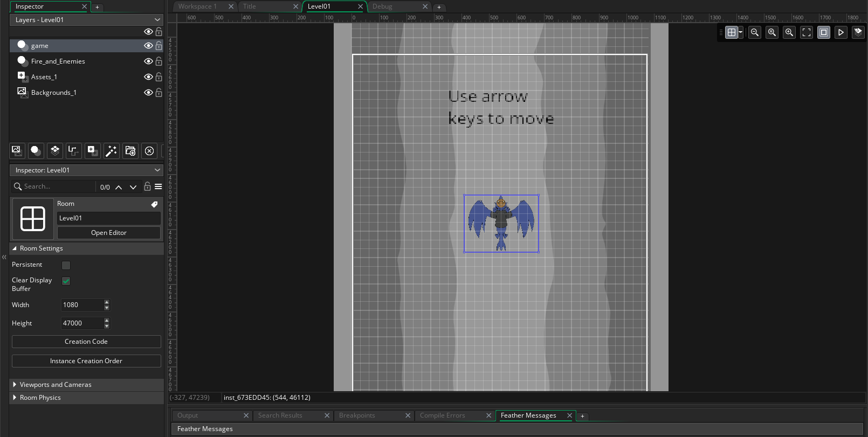Screen dimensions: 868x437
Task: Expand Viewports and Cameras section
Action: pyautogui.click(x=56, y=385)
